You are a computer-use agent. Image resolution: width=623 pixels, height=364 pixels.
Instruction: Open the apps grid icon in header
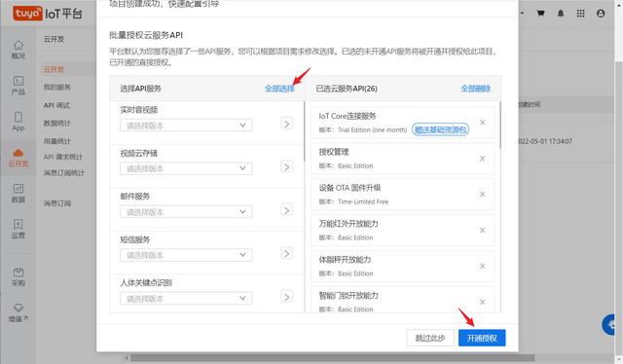[580, 13]
